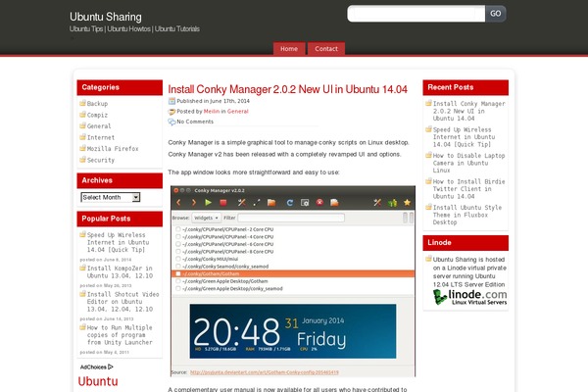Tick the highlighted Gotham/Gotham checkbox
Viewport: 588px width, 392px height.
click(x=178, y=273)
